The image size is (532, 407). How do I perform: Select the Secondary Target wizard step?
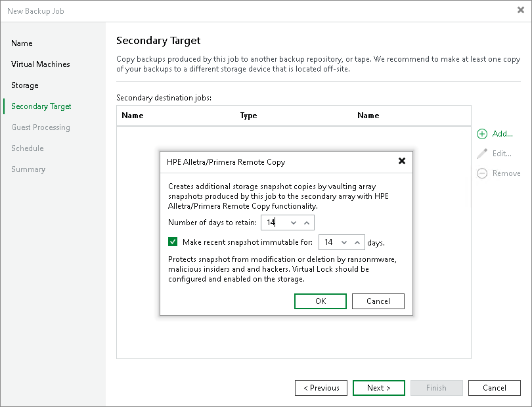[x=41, y=106]
